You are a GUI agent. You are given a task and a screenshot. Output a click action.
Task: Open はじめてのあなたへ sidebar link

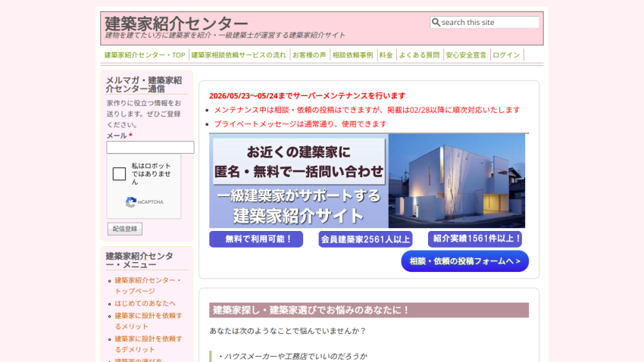click(145, 304)
